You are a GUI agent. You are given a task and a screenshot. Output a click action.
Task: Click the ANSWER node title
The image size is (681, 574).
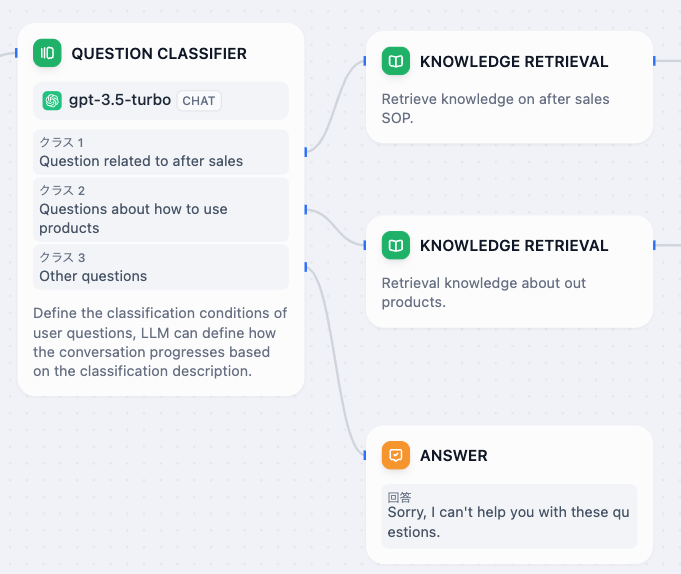tap(454, 456)
